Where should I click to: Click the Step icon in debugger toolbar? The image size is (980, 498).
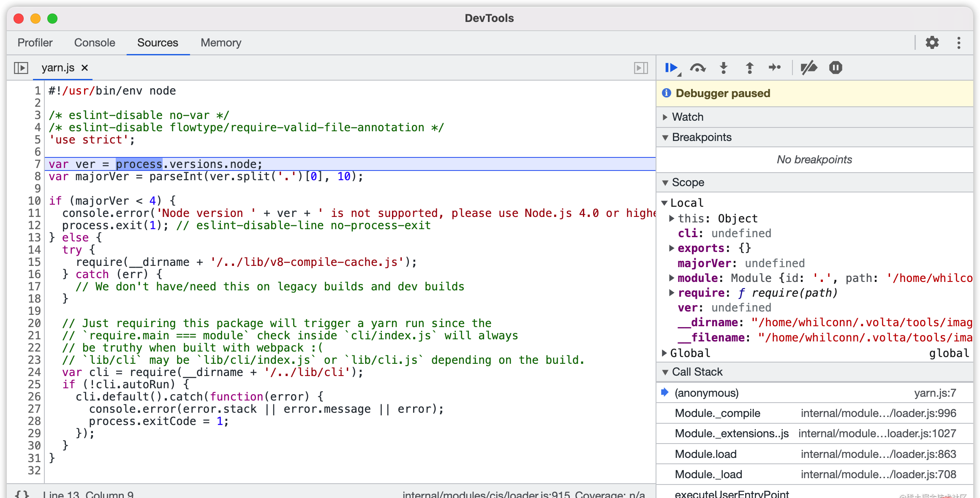tap(775, 68)
